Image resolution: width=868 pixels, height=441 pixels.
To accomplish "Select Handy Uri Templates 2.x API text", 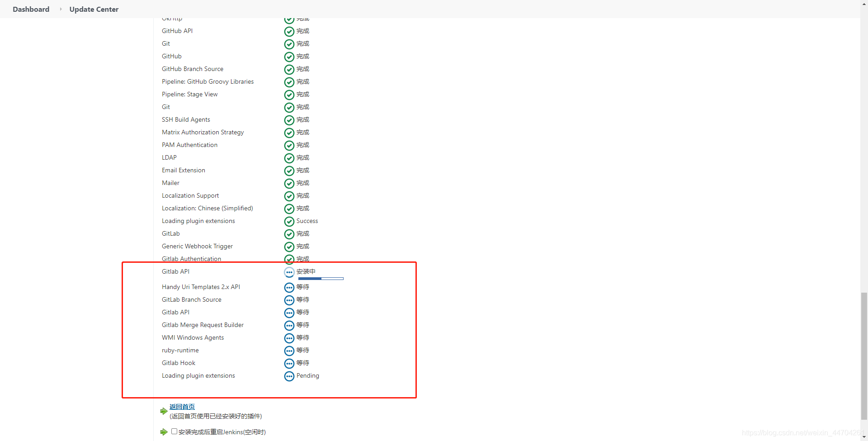I will pyautogui.click(x=201, y=287).
